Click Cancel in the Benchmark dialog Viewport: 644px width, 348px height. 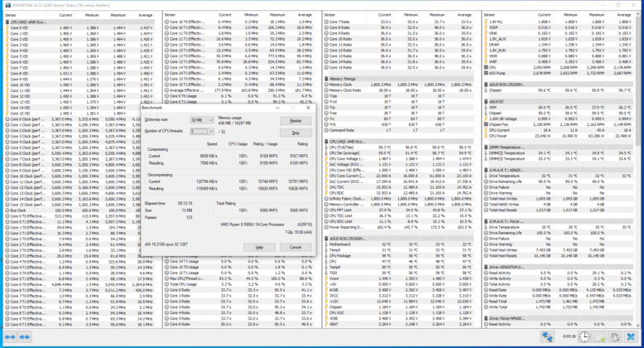click(296, 247)
